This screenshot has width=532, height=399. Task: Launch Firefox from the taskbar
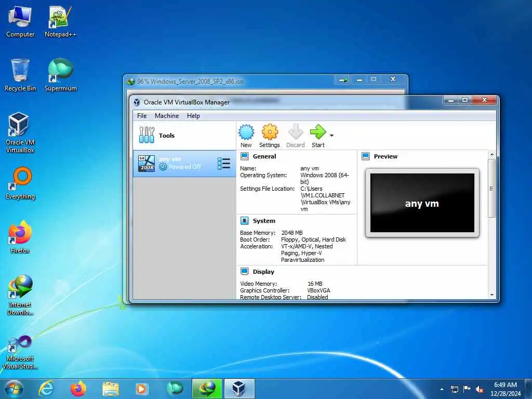(78, 389)
